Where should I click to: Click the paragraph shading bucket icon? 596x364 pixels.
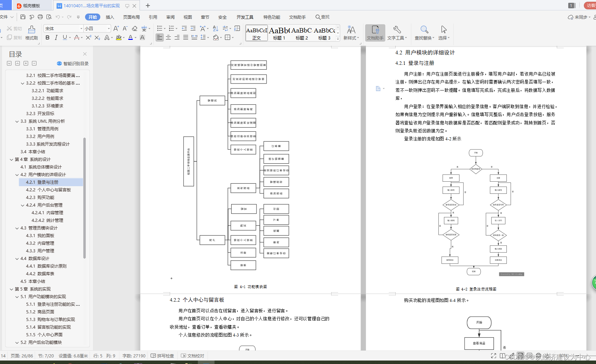click(x=216, y=37)
